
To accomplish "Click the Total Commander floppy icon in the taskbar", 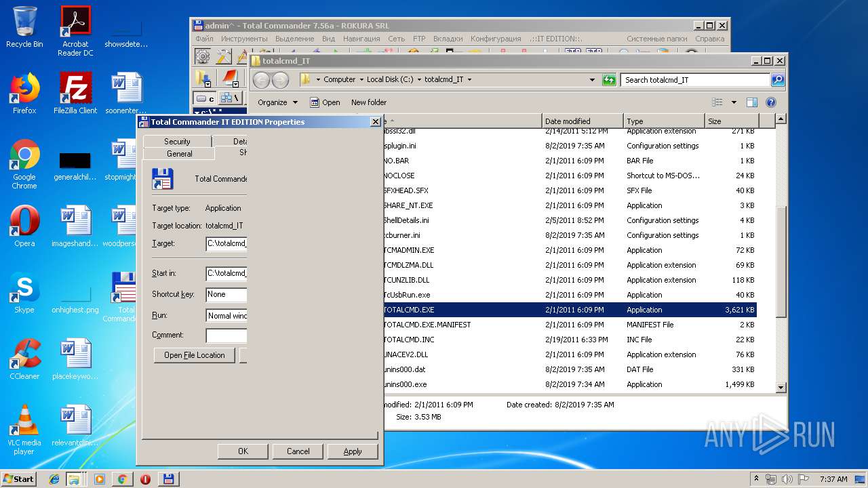I will pyautogui.click(x=168, y=479).
